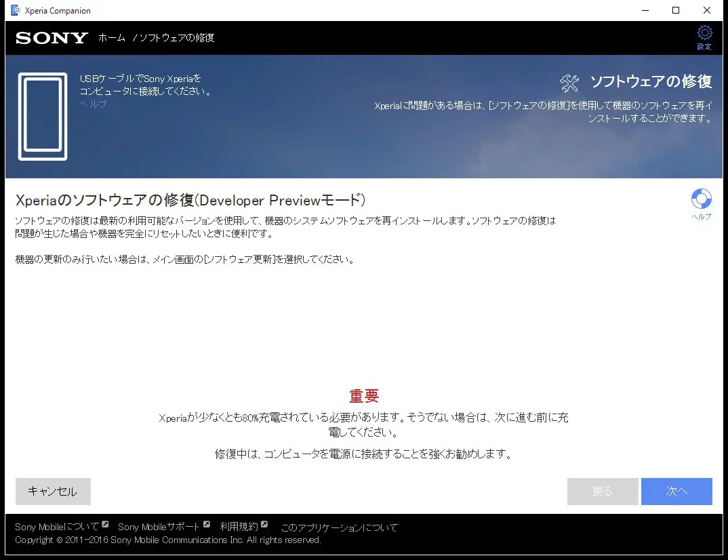Click the wrench and screwdriver repair icon
This screenshot has width=728, height=560.
tap(569, 83)
